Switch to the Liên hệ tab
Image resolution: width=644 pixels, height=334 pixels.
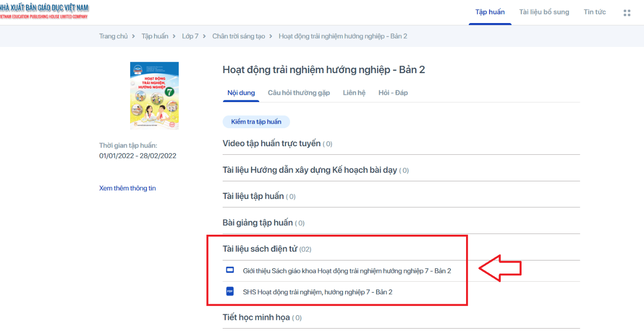[x=354, y=93]
